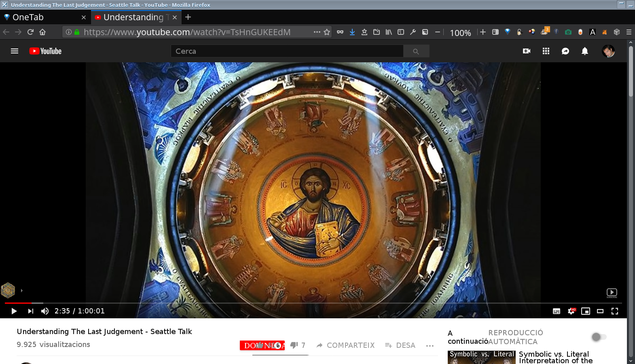Zoom out with the minus button

[x=438, y=32]
